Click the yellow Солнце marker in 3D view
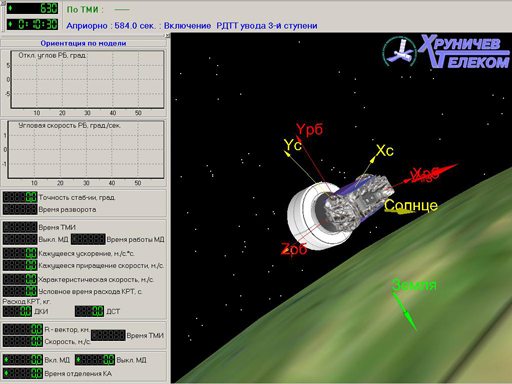The image size is (512, 384). pyautogui.click(x=411, y=206)
